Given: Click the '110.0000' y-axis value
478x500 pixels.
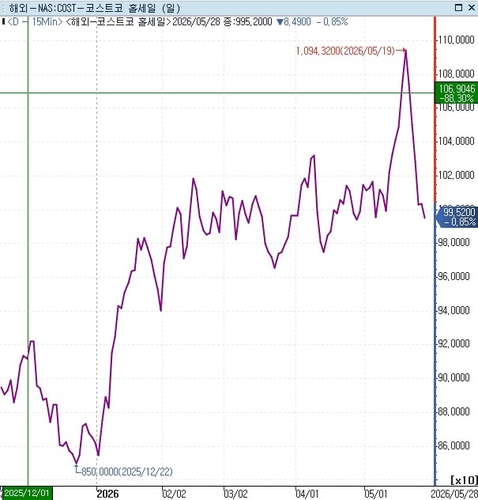Looking at the screenshot, I should [456, 40].
